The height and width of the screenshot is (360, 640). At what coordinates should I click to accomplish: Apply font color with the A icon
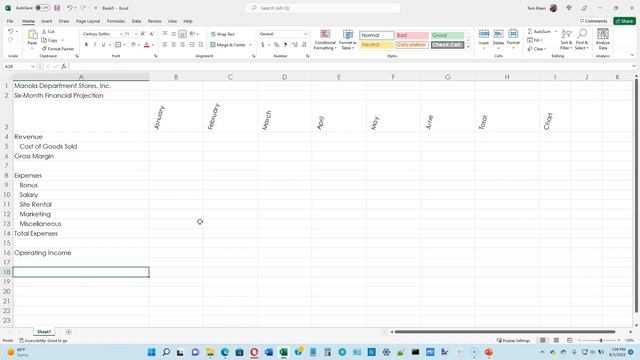(147, 44)
